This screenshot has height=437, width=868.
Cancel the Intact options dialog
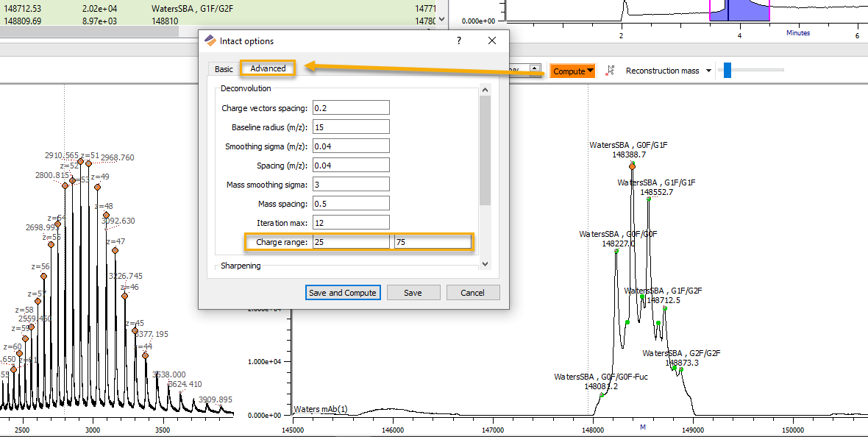pyautogui.click(x=472, y=293)
